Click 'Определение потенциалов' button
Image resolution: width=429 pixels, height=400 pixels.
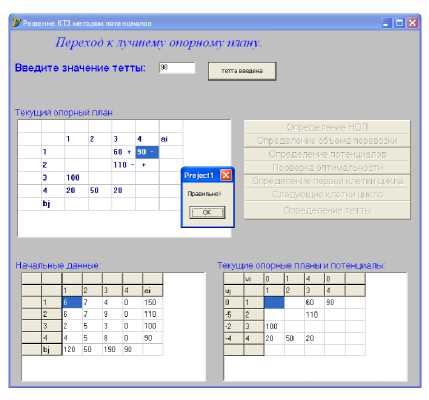click(x=327, y=154)
